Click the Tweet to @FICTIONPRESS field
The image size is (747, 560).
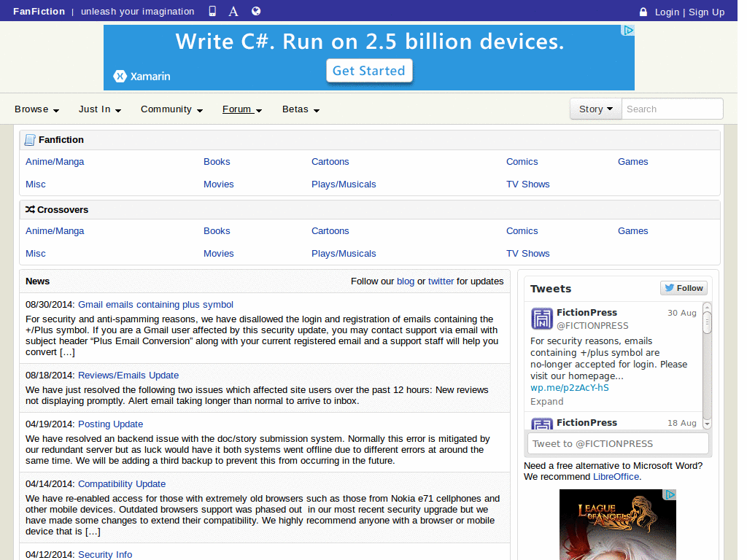click(618, 444)
